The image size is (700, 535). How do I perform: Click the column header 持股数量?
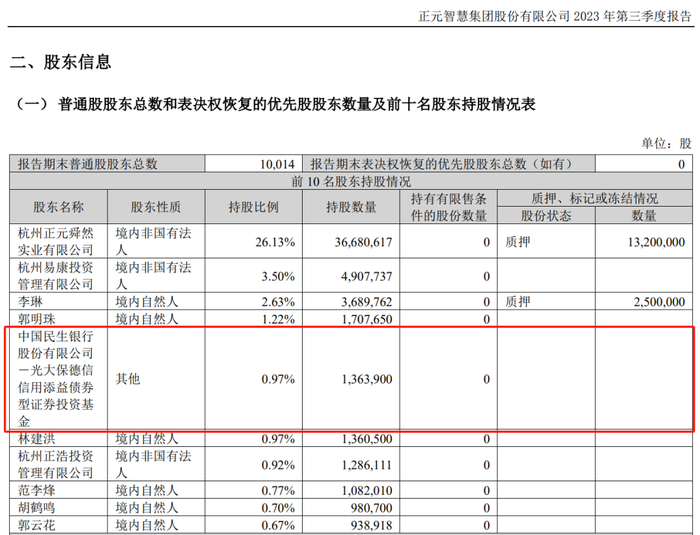pyautogui.click(x=351, y=207)
